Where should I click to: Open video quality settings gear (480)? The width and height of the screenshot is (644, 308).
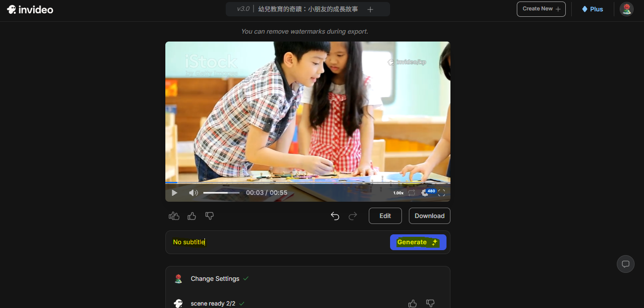pos(425,193)
